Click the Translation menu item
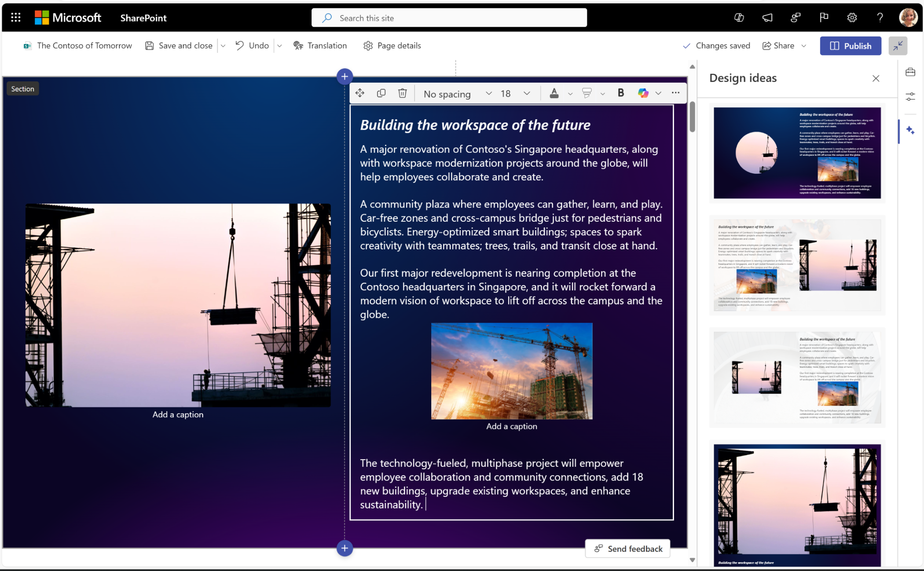The image size is (924, 571). pos(321,45)
